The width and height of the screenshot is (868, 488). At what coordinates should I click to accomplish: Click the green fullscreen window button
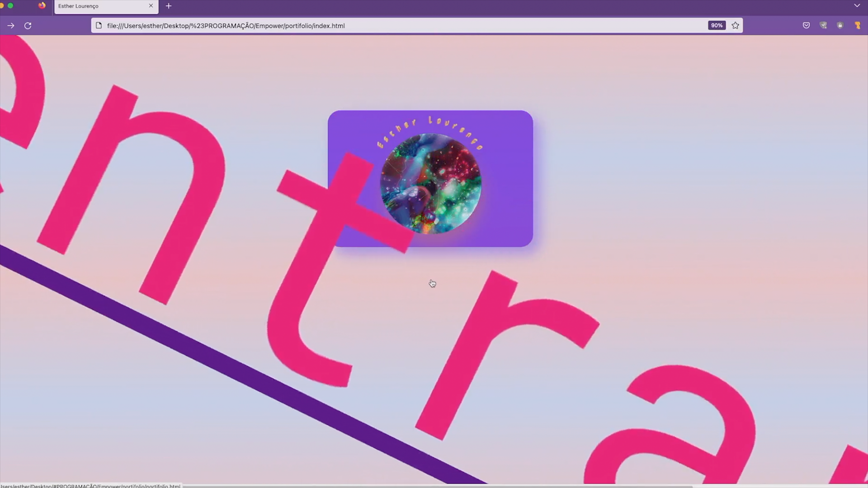[x=10, y=6]
